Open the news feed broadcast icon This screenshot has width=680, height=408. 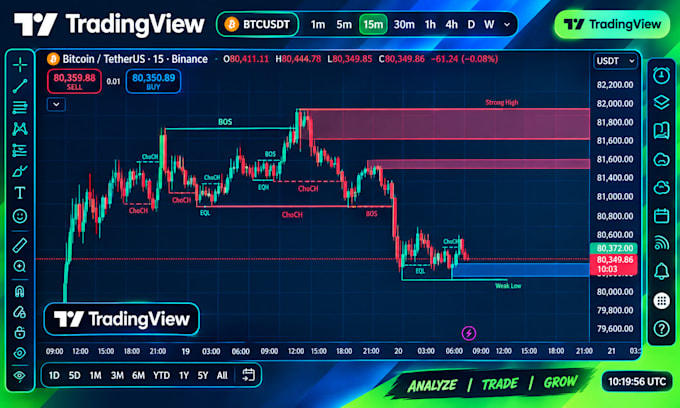tap(661, 243)
